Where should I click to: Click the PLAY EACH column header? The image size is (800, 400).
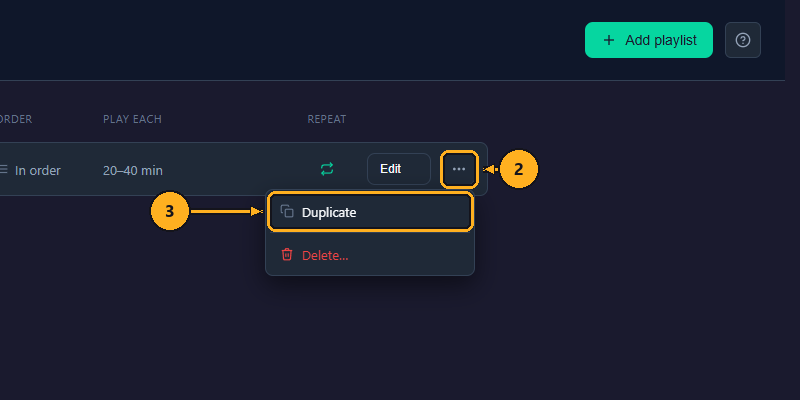132,119
